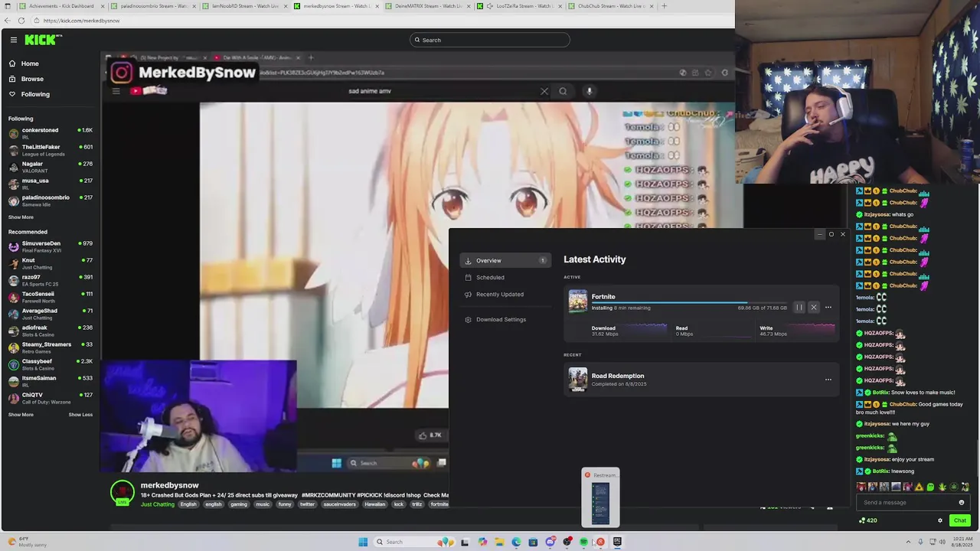Image resolution: width=980 pixels, height=551 pixels.
Task: Select Overview in the download manager
Action: click(x=505, y=260)
